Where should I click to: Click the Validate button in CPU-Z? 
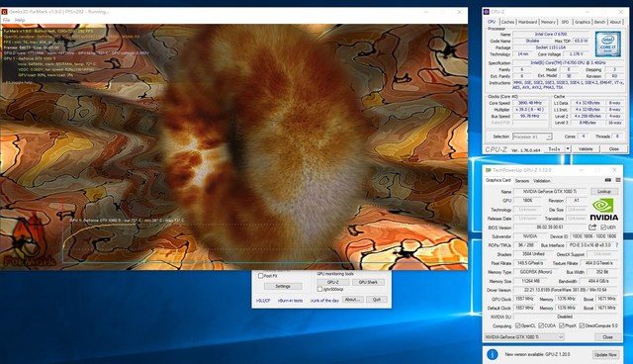pos(586,149)
